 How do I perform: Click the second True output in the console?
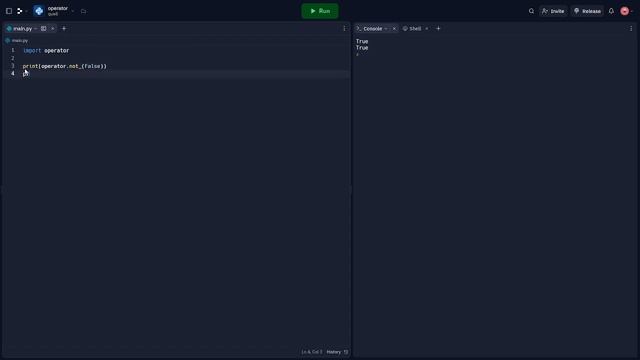point(362,48)
